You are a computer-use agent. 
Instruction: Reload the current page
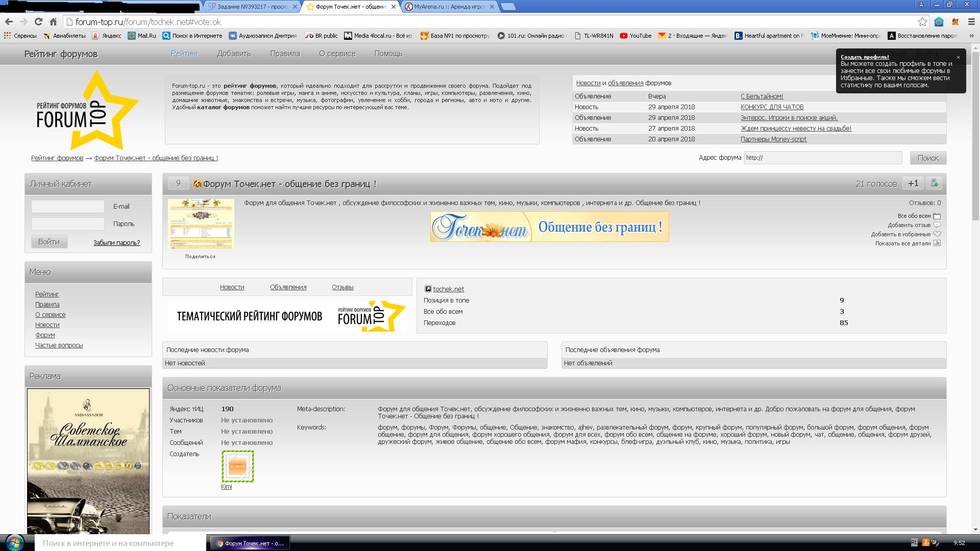[x=38, y=21]
